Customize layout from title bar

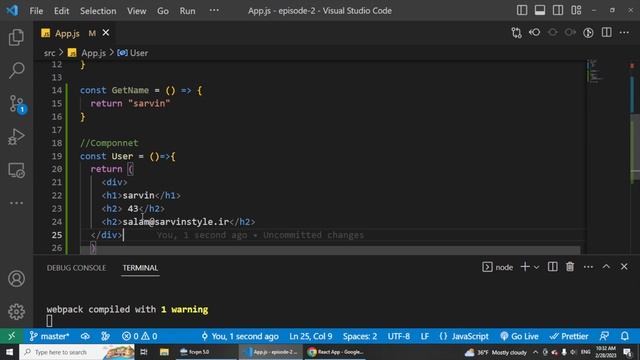point(576,10)
